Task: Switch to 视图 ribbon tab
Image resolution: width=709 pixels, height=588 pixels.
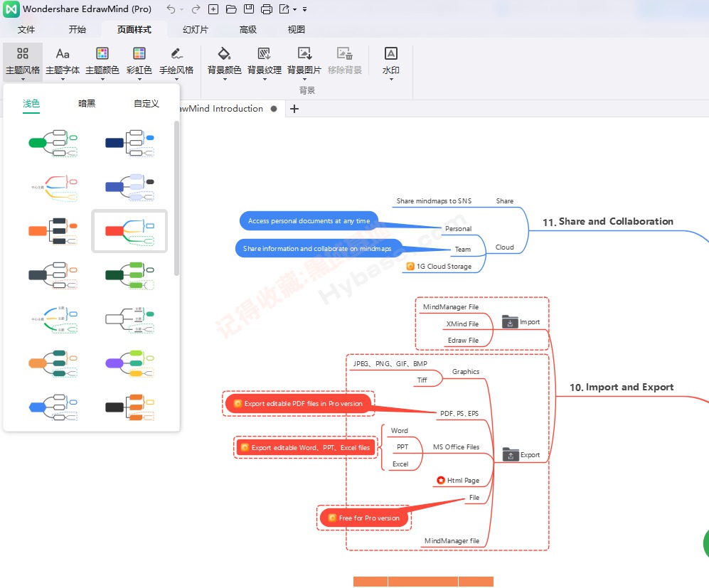Action: [x=296, y=29]
